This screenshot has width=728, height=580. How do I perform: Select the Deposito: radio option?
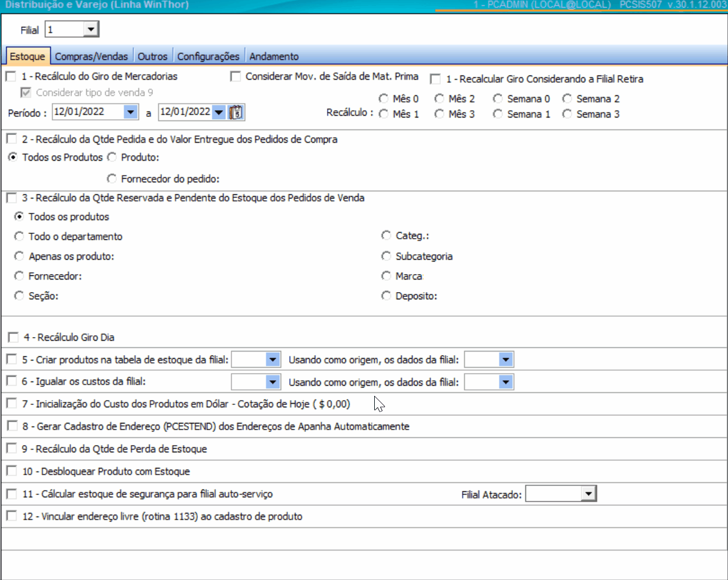click(x=387, y=296)
